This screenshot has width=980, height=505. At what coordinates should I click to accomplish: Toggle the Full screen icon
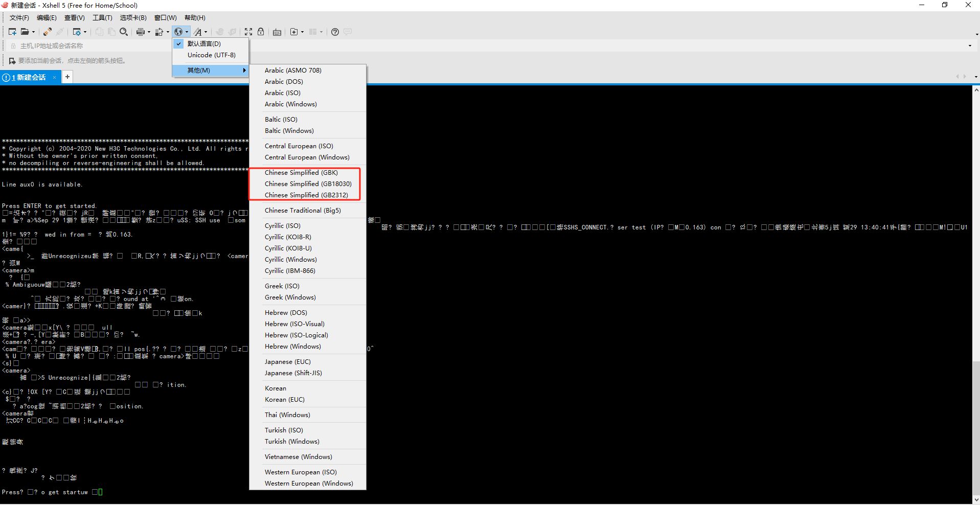coord(248,32)
